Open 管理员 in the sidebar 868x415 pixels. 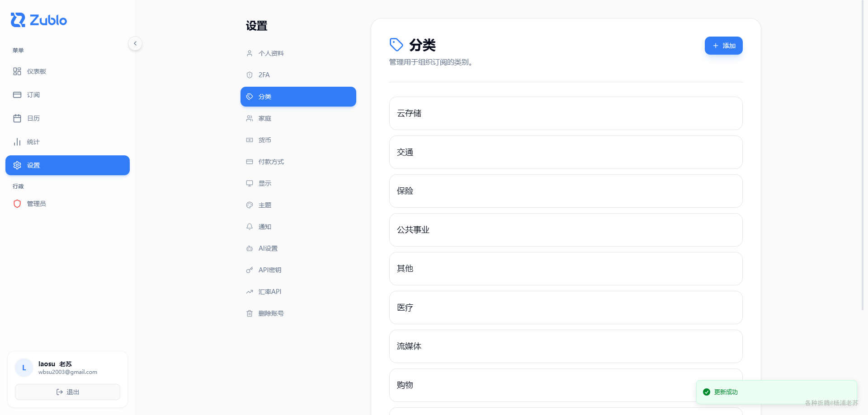(67, 204)
